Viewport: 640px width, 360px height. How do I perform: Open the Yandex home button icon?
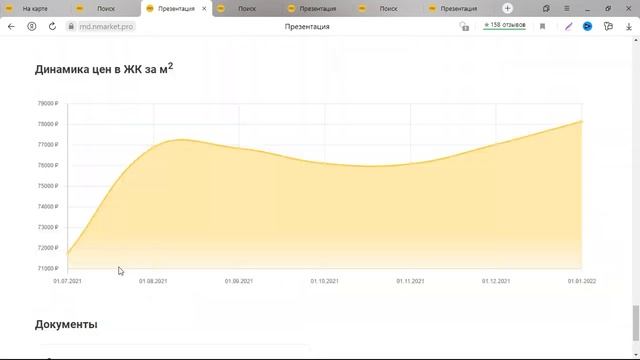click(x=31, y=27)
